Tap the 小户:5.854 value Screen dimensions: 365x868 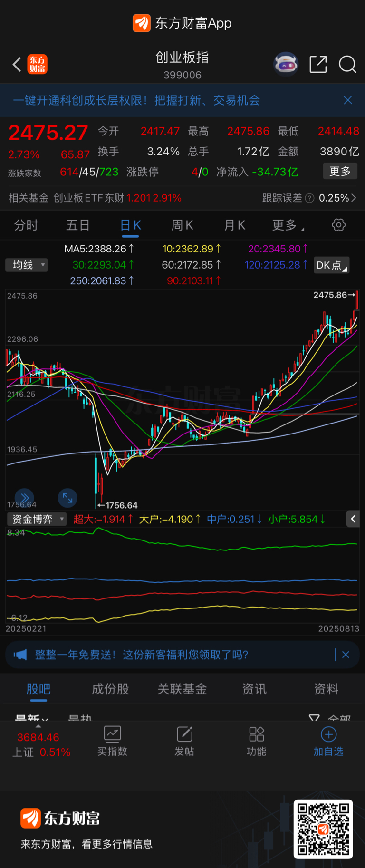[297, 519]
